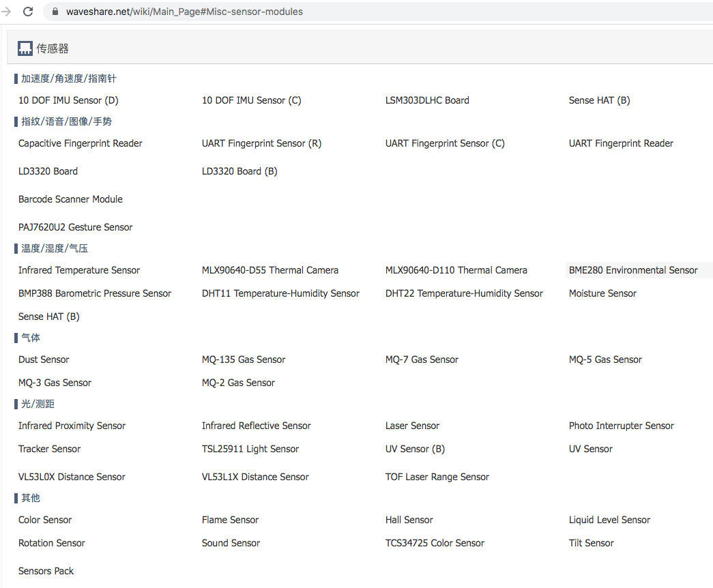The height and width of the screenshot is (588, 713).
Task: Open MQ-7 Gas Sensor link
Action: pos(422,359)
